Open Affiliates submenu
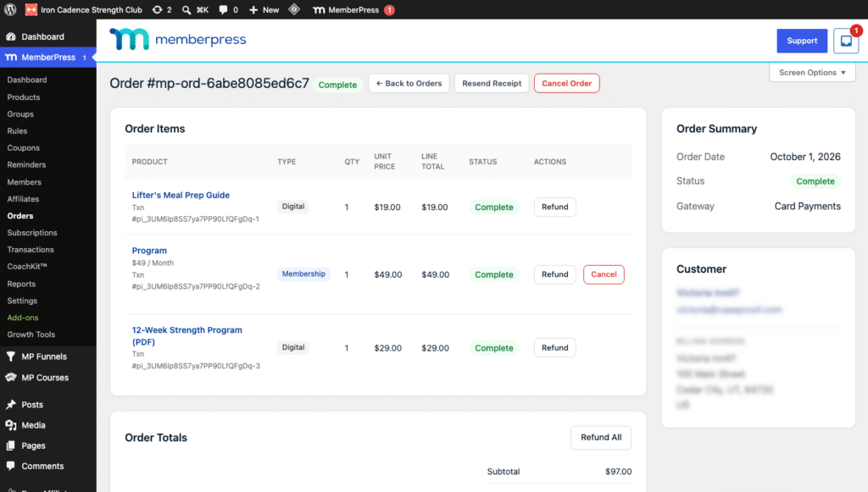 pos(23,199)
